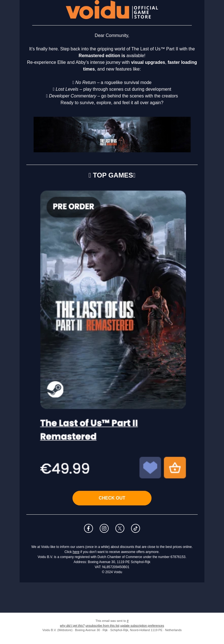Click the Official Game Store tagline text
224x644 pixels.
point(146,12)
